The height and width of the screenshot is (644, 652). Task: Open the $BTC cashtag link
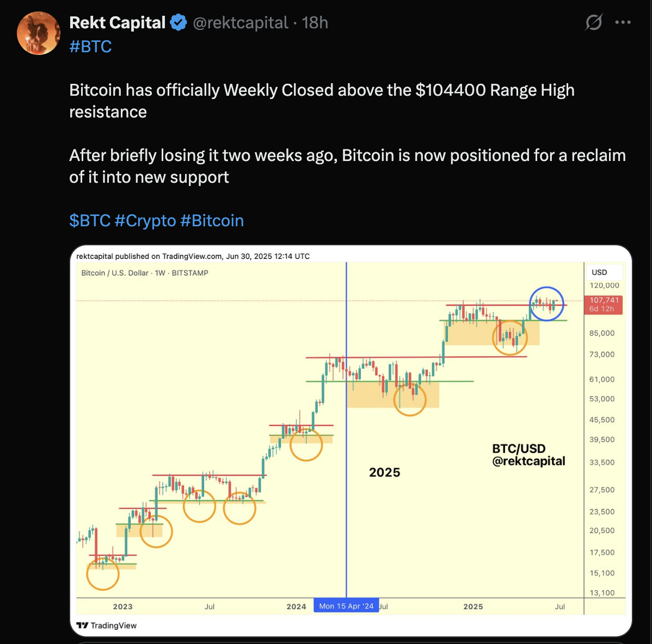coord(91,220)
